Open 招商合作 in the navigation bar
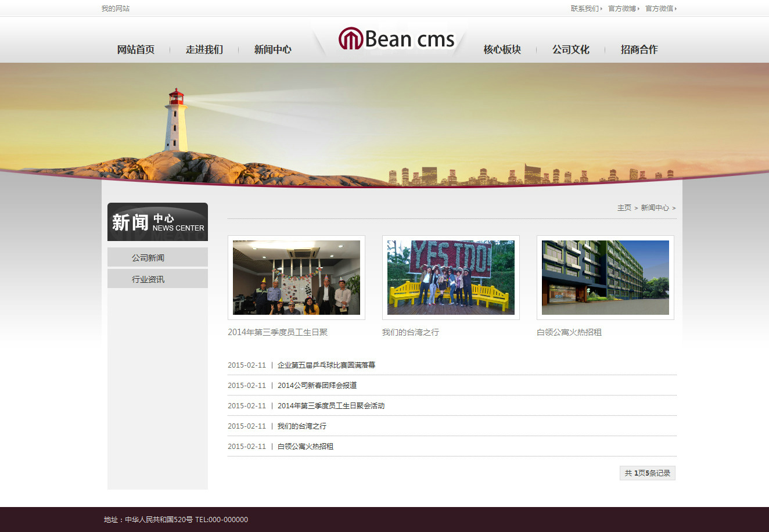 pyautogui.click(x=639, y=50)
